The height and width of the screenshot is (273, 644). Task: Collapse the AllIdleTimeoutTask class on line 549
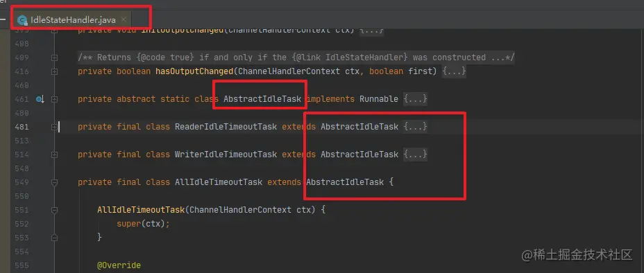pos(54,182)
